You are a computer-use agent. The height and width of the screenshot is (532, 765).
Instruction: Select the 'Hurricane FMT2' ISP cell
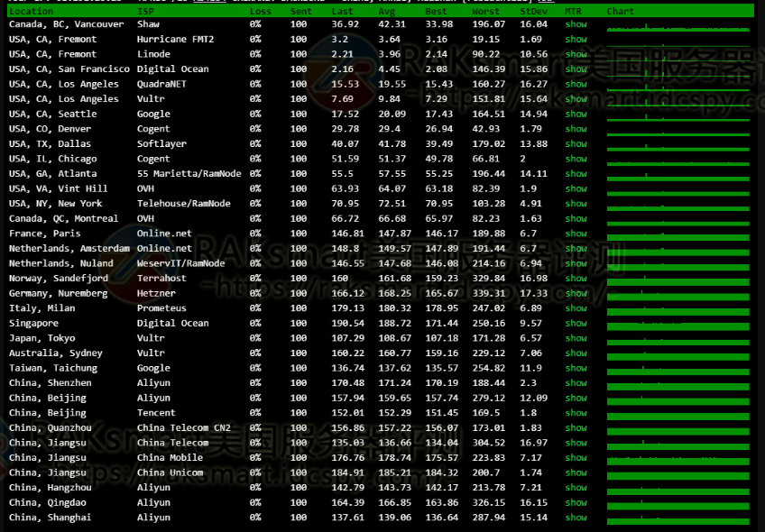pos(175,39)
